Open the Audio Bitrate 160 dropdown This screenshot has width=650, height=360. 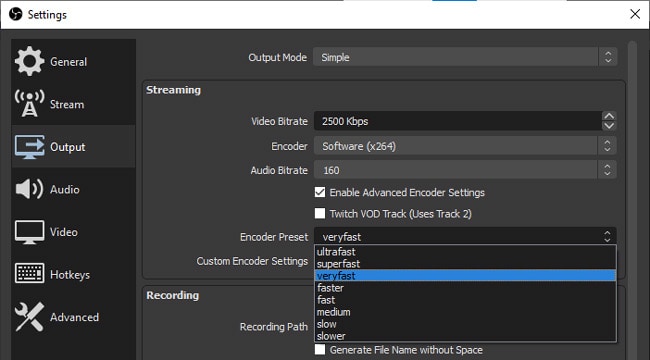point(465,170)
